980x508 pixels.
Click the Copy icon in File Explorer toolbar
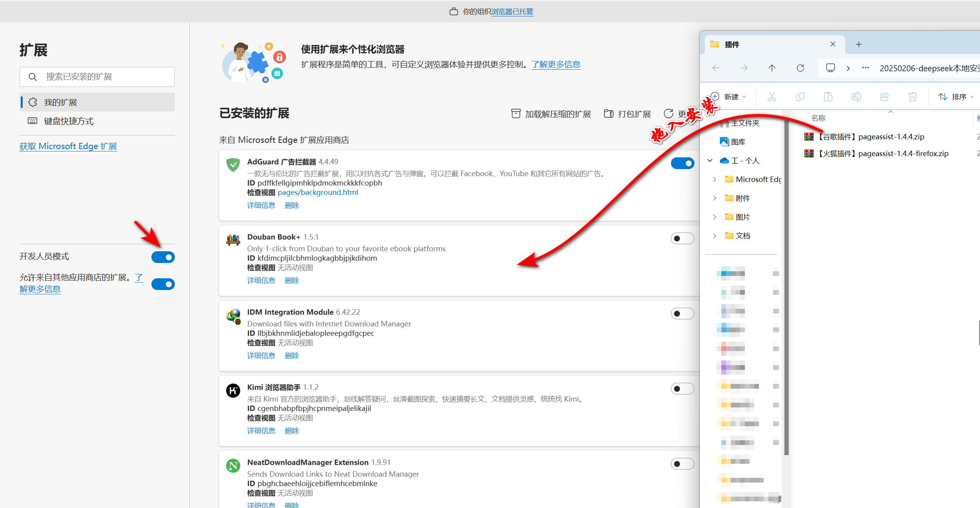tap(800, 96)
